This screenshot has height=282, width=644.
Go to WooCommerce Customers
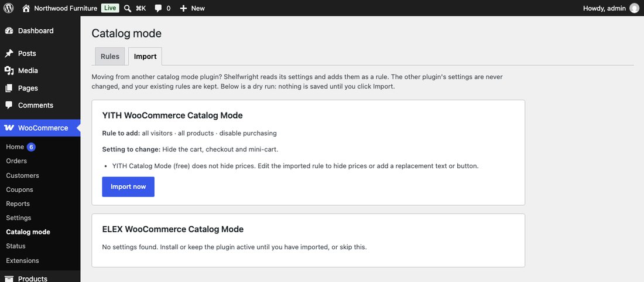tap(23, 175)
